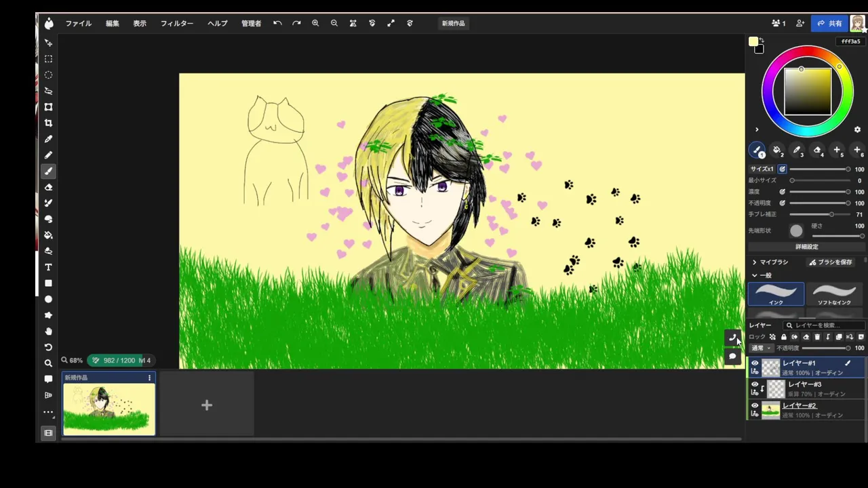Open the ファイル menu

coord(78,23)
